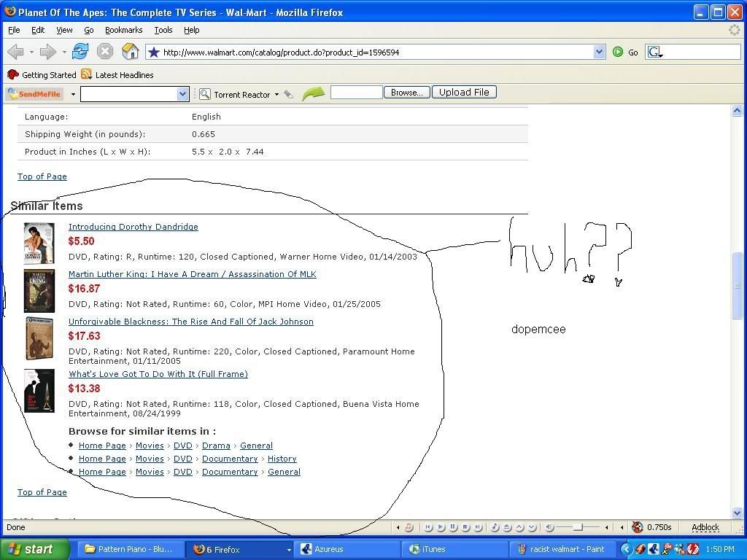Click the file path field beside Browse

pyautogui.click(x=356, y=93)
